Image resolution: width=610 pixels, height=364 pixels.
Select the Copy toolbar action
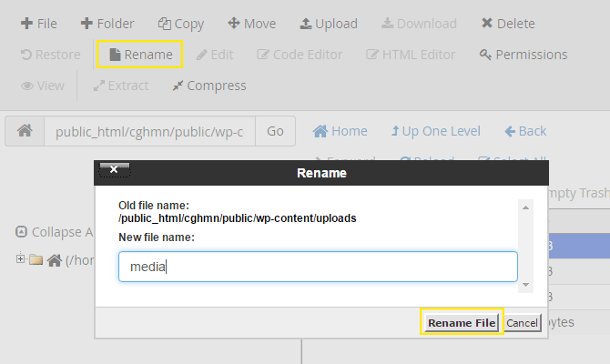181,24
